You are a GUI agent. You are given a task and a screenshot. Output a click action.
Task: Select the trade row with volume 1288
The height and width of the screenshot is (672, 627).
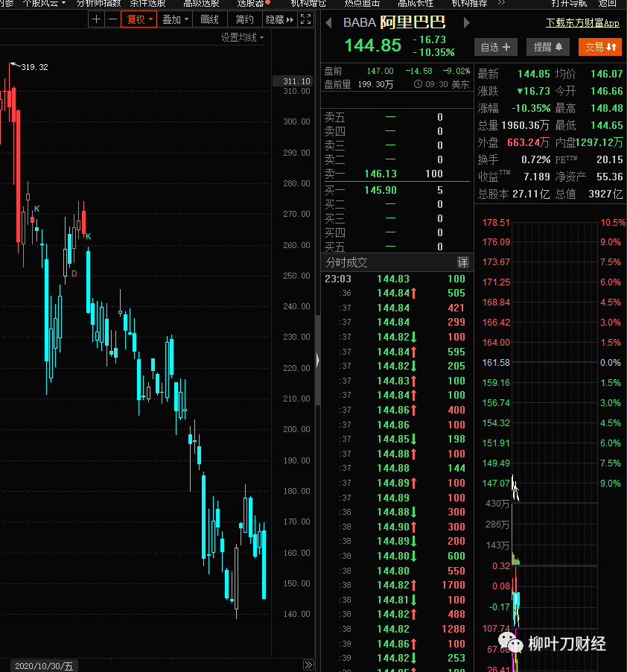(x=396, y=629)
